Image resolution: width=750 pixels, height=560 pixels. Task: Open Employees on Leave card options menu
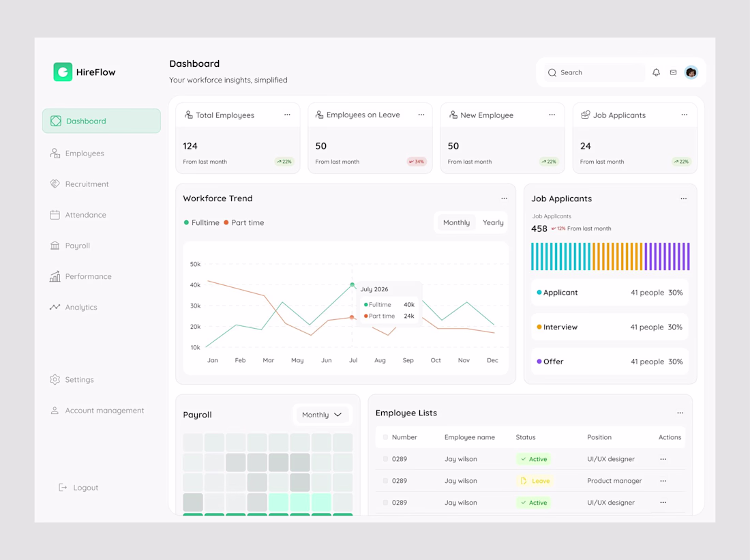pos(421,115)
